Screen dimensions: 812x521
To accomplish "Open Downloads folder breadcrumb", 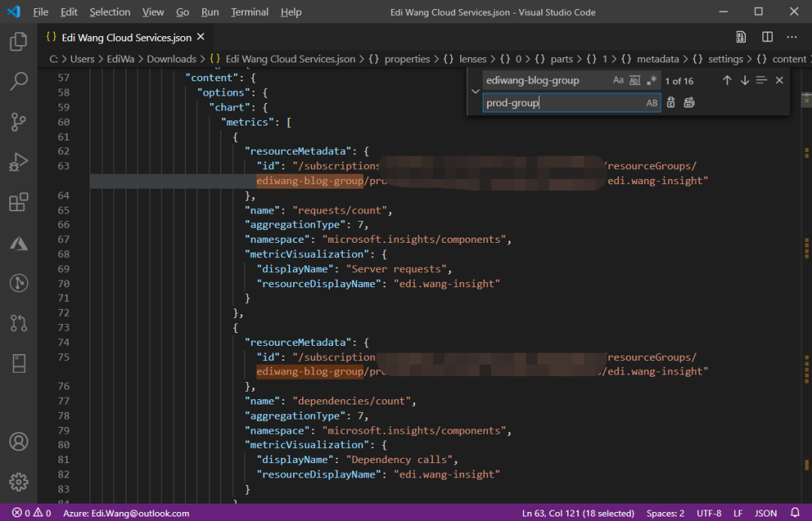I will (171, 59).
